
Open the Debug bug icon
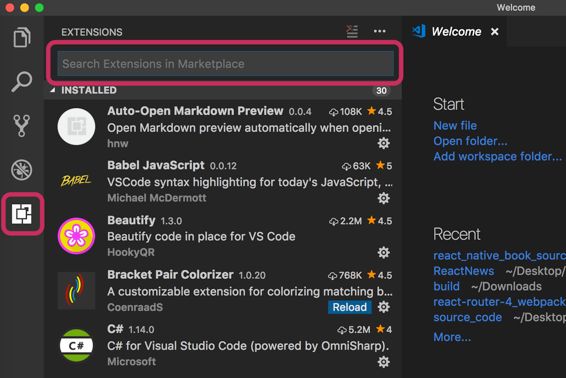pyautogui.click(x=22, y=170)
